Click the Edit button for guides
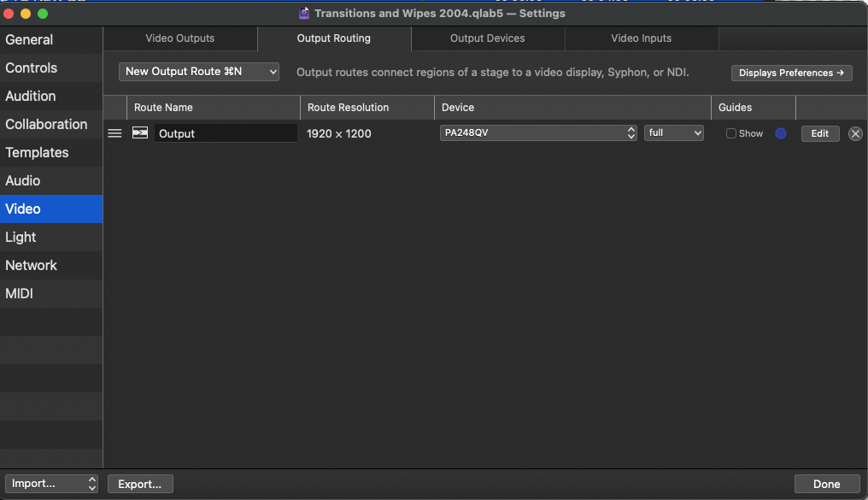 tap(819, 133)
